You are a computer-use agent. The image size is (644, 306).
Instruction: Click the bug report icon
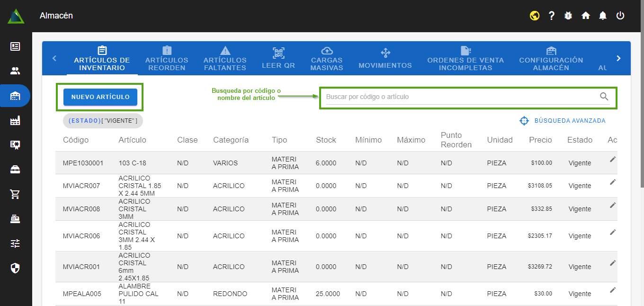pos(569,16)
